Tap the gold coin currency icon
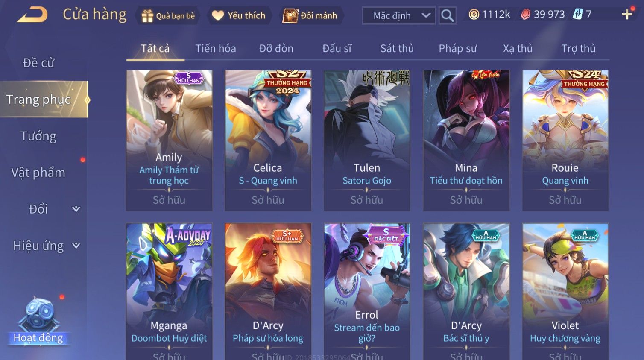This screenshot has width=644, height=360. pos(474,15)
